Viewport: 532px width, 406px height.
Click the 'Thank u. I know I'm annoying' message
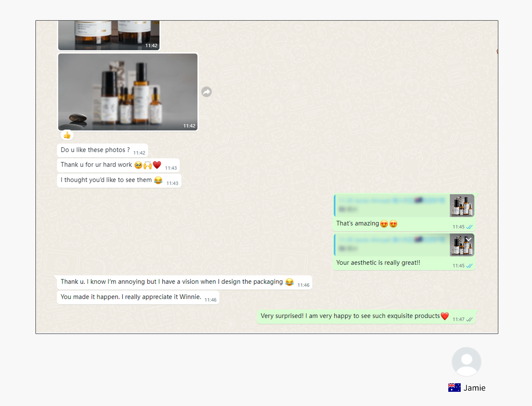(x=172, y=282)
